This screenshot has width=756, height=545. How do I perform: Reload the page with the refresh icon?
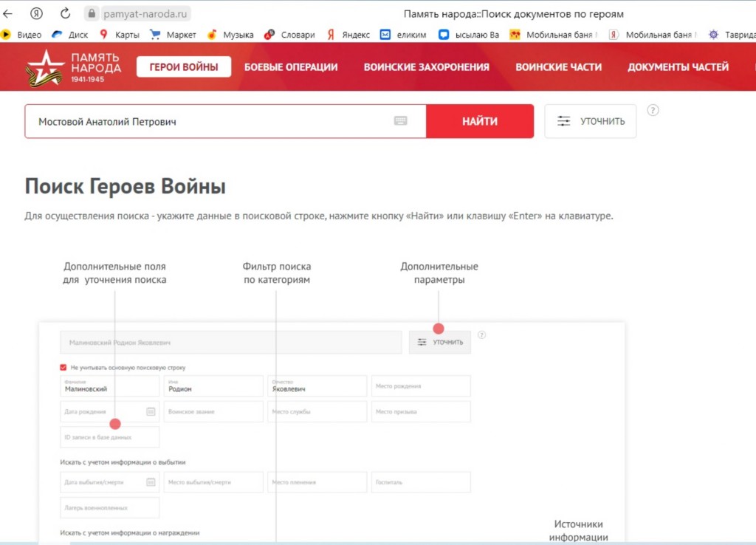(65, 13)
